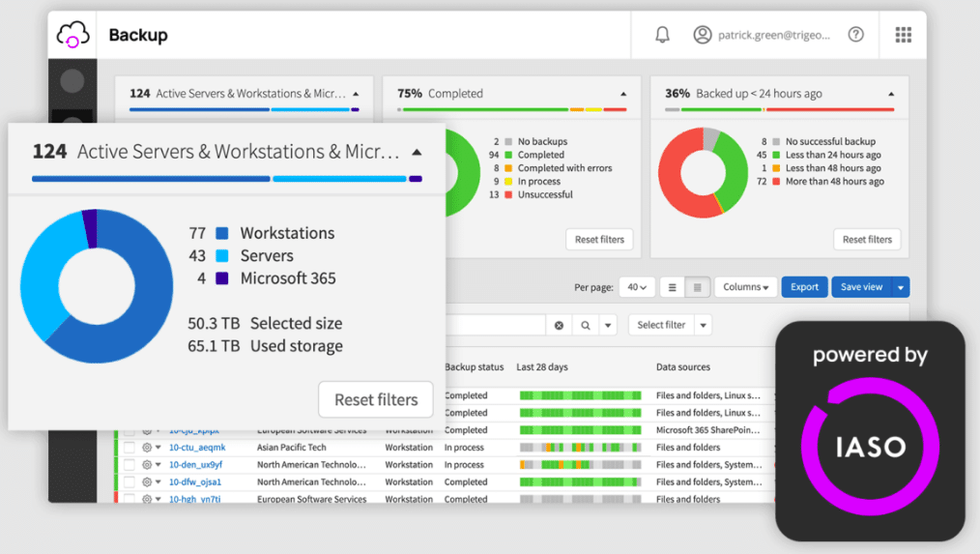Click the More than 48 hours red swatch

point(776,182)
